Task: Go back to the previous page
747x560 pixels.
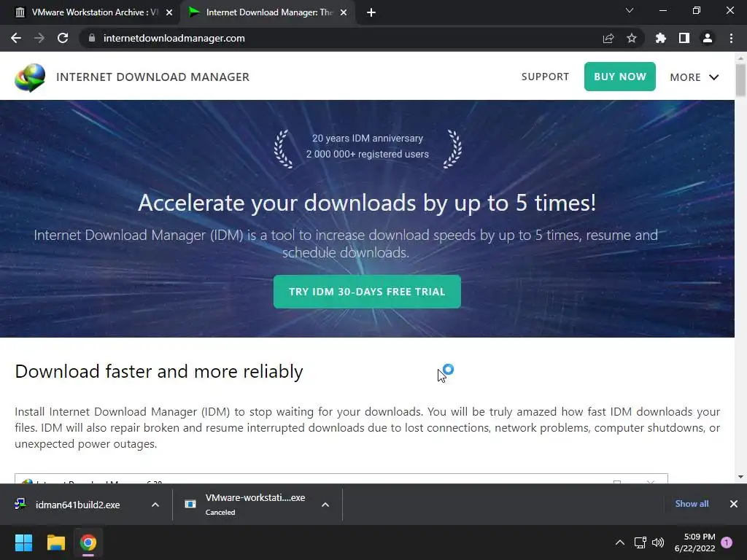Action: pyautogui.click(x=16, y=38)
